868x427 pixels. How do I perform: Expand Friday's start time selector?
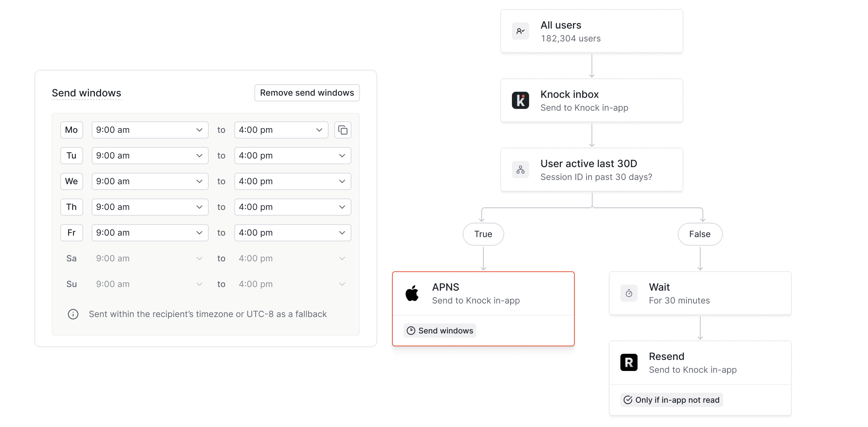click(x=150, y=232)
